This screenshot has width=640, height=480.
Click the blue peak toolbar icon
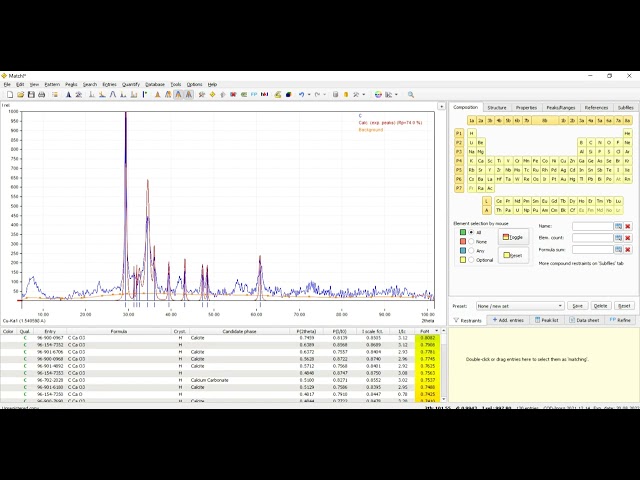[x=68, y=95]
